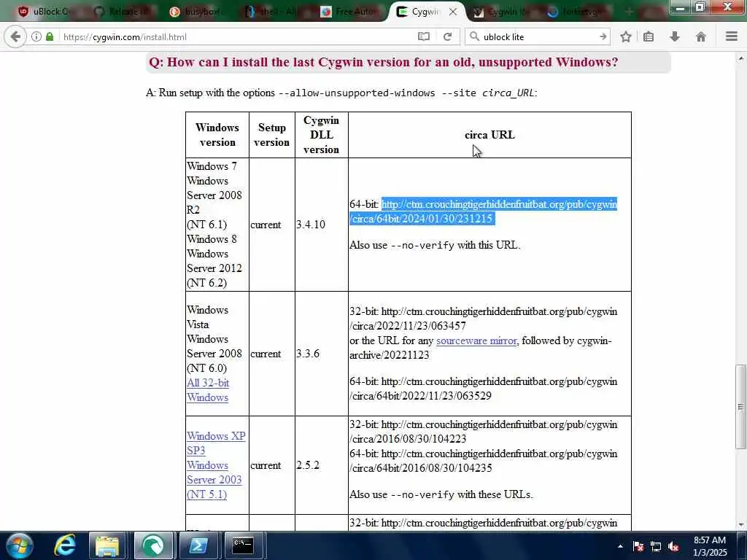
Task: Open the (NT 5.1) link
Action: tap(206, 494)
